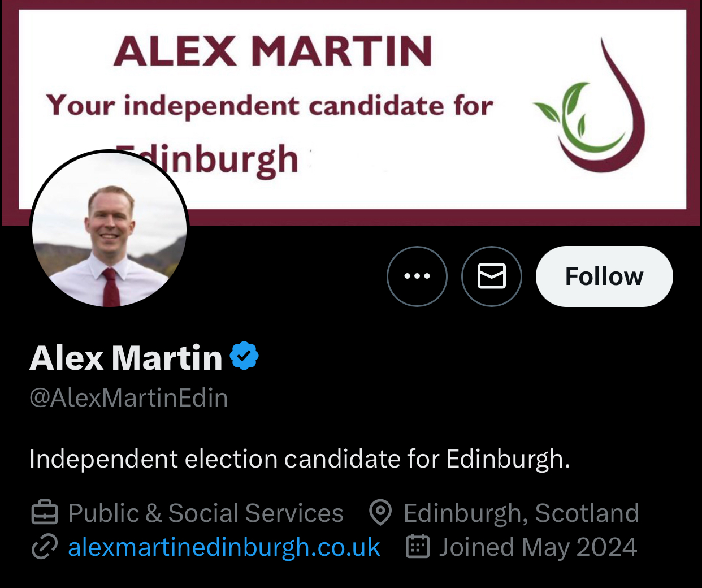702x588 pixels.
Task: Open the circular profile photo
Action: coord(110,229)
